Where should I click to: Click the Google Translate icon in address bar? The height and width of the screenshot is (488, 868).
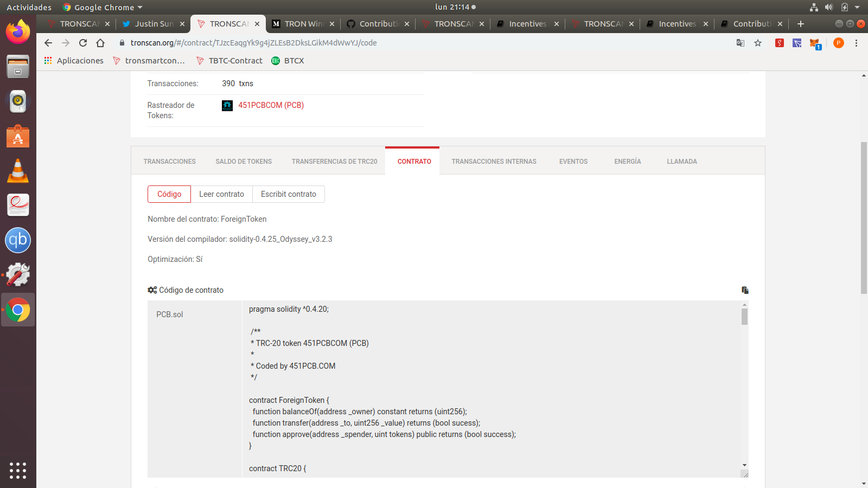click(x=740, y=42)
